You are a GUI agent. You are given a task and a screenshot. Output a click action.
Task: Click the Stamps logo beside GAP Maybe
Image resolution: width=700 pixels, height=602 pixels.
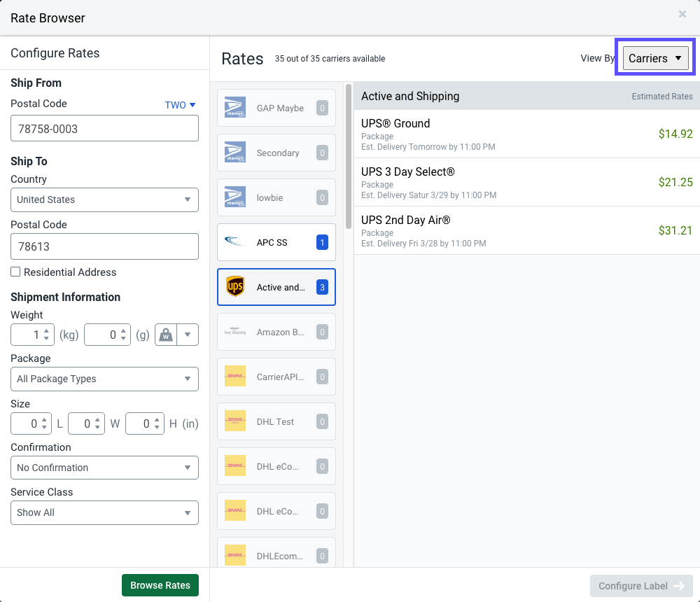[234, 108]
